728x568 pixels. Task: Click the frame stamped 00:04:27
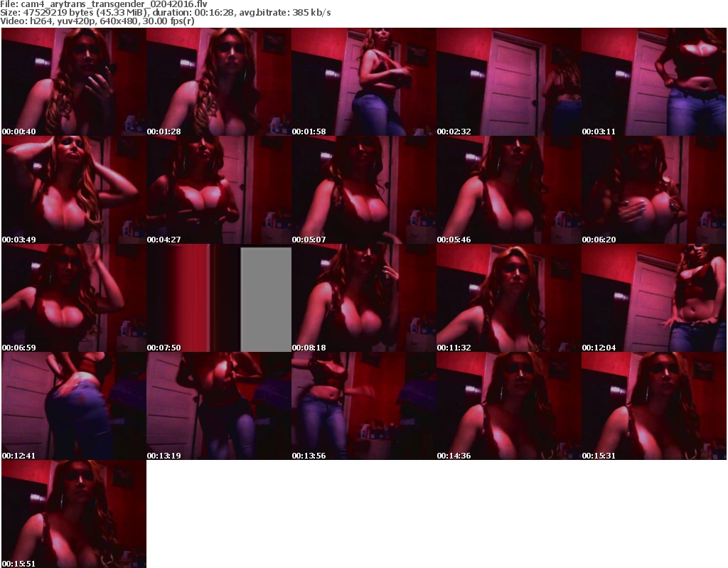click(219, 190)
